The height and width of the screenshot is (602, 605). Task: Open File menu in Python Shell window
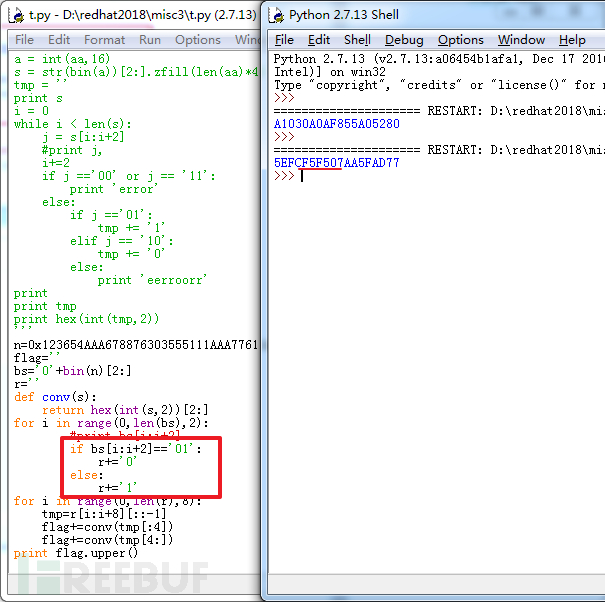click(x=284, y=40)
